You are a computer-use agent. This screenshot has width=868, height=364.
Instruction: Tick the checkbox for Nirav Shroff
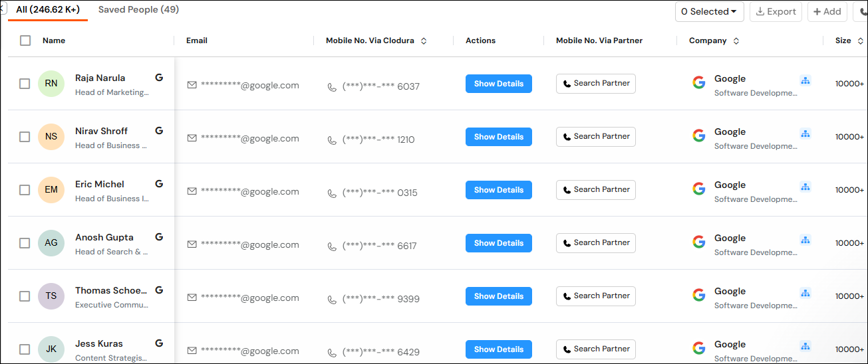click(x=25, y=137)
